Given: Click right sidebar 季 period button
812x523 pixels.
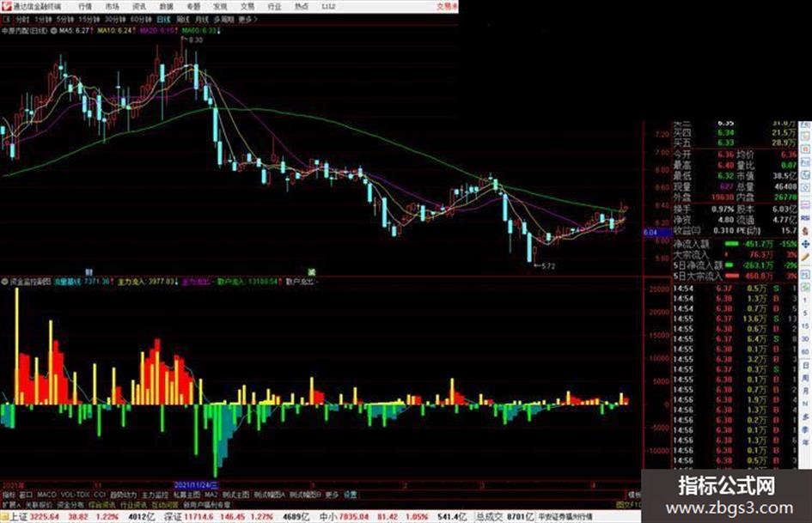Looking at the screenshot, I should pos(805,429).
